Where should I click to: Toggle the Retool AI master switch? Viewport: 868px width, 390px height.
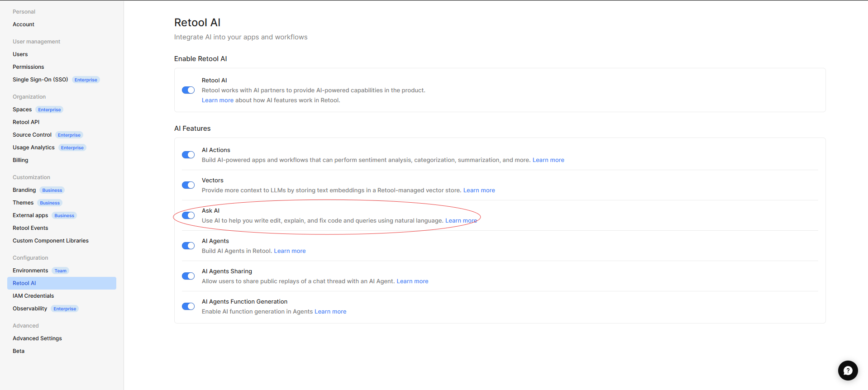(x=188, y=90)
